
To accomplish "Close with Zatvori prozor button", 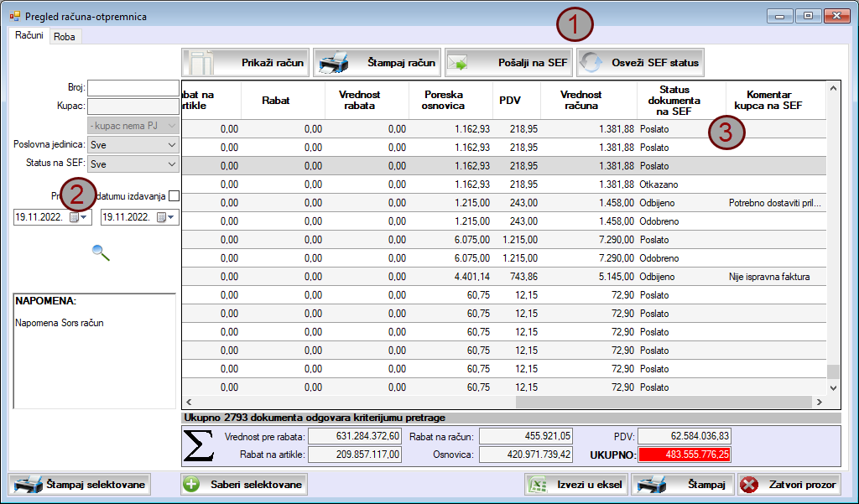I will click(x=789, y=484).
